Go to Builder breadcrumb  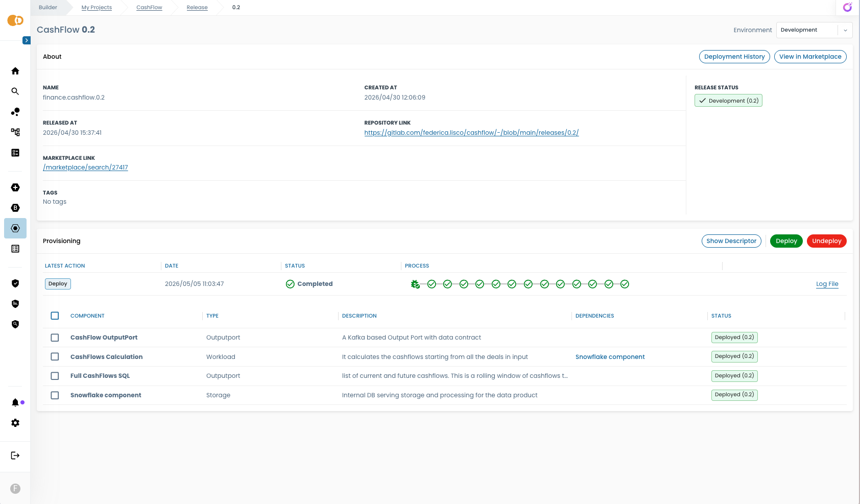point(48,7)
